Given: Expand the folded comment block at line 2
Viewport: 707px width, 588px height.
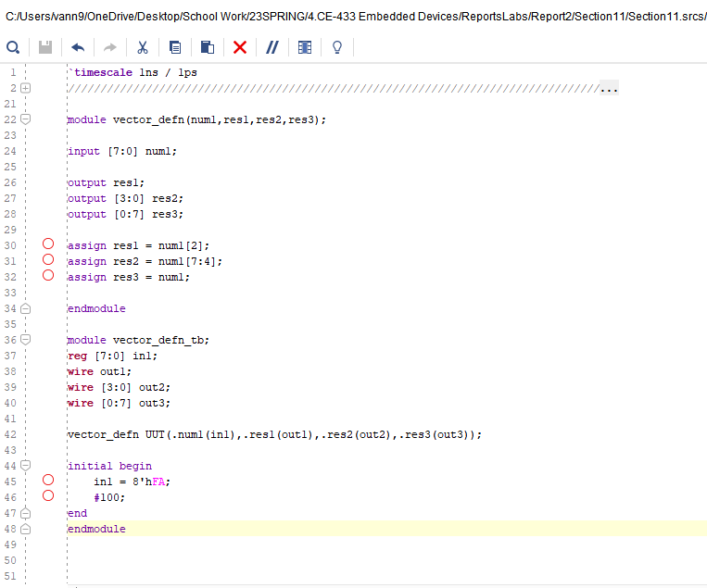Looking at the screenshot, I should click(26, 88).
